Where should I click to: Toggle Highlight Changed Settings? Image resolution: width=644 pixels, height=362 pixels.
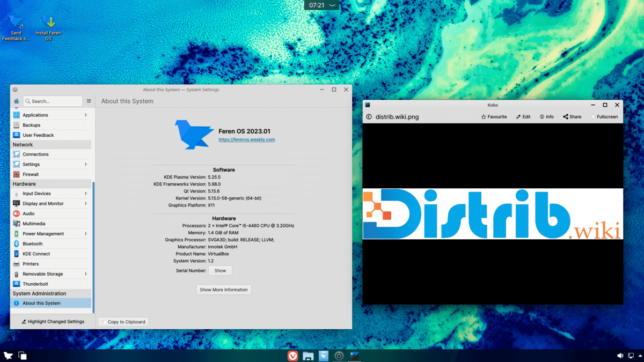[53, 322]
